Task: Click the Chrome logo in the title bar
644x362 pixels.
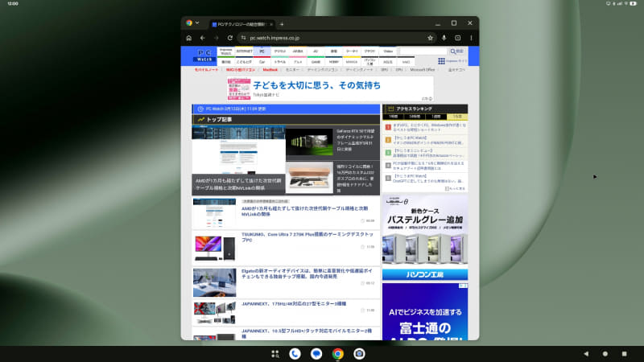Action: [x=189, y=23]
